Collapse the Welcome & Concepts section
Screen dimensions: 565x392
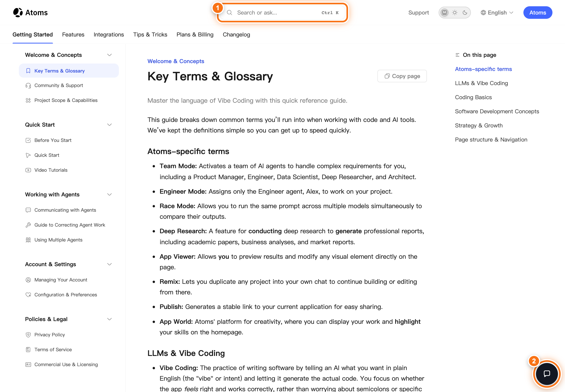109,55
